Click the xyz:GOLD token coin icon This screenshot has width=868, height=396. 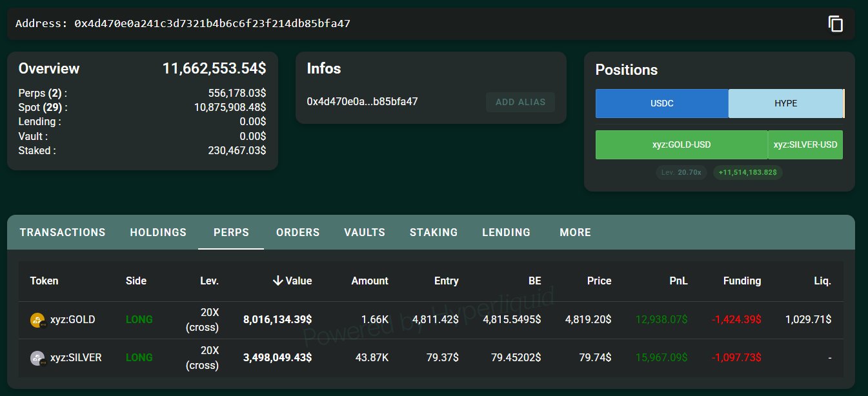point(38,320)
